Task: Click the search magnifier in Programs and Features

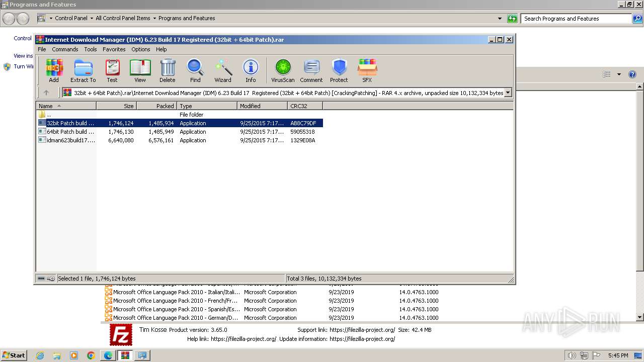Action: 637,19
